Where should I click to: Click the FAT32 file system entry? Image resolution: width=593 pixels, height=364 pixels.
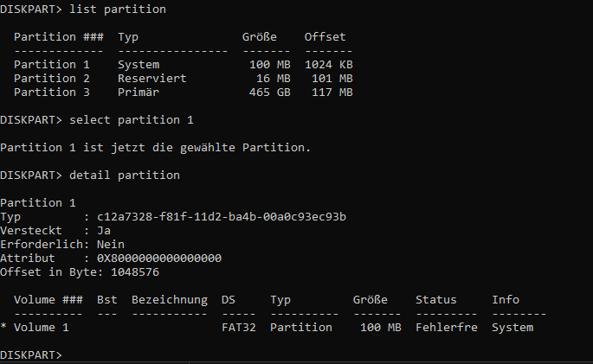[x=238, y=328]
